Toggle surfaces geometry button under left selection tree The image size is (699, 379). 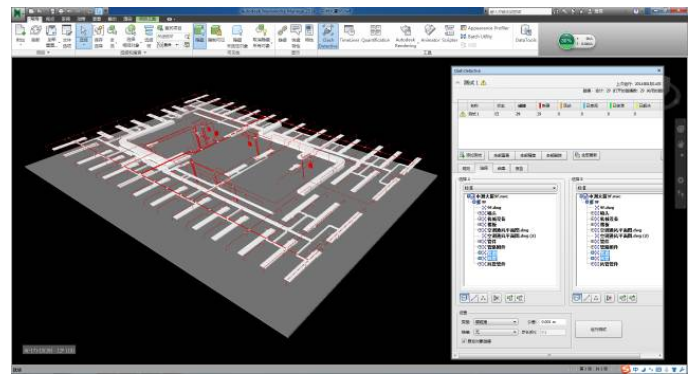[464, 298]
